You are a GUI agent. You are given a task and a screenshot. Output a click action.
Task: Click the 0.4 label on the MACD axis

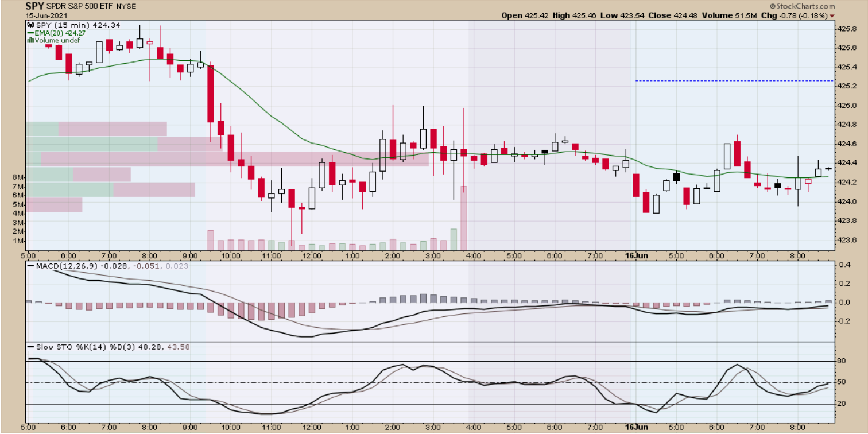click(x=844, y=265)
